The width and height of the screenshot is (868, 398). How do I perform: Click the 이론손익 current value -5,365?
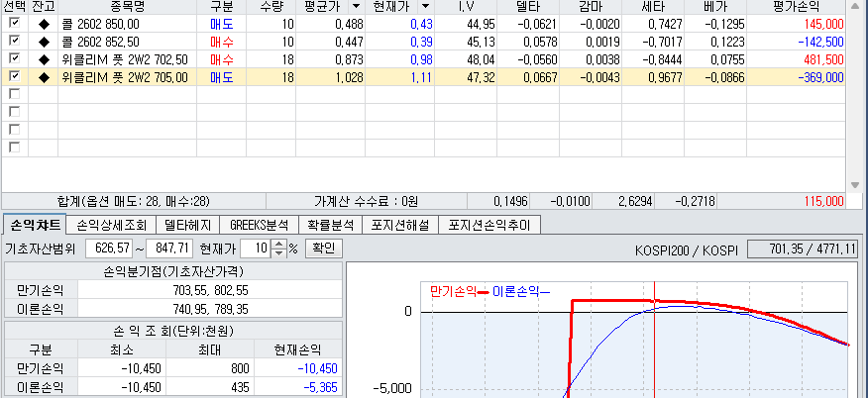tap(320, 388)
